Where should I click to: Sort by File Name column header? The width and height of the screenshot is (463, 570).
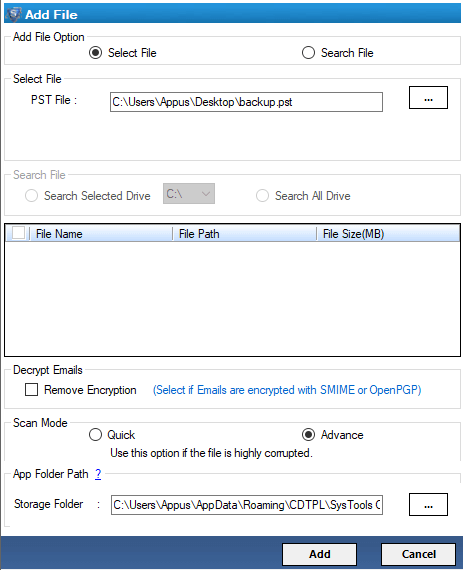tap(101, 234)
